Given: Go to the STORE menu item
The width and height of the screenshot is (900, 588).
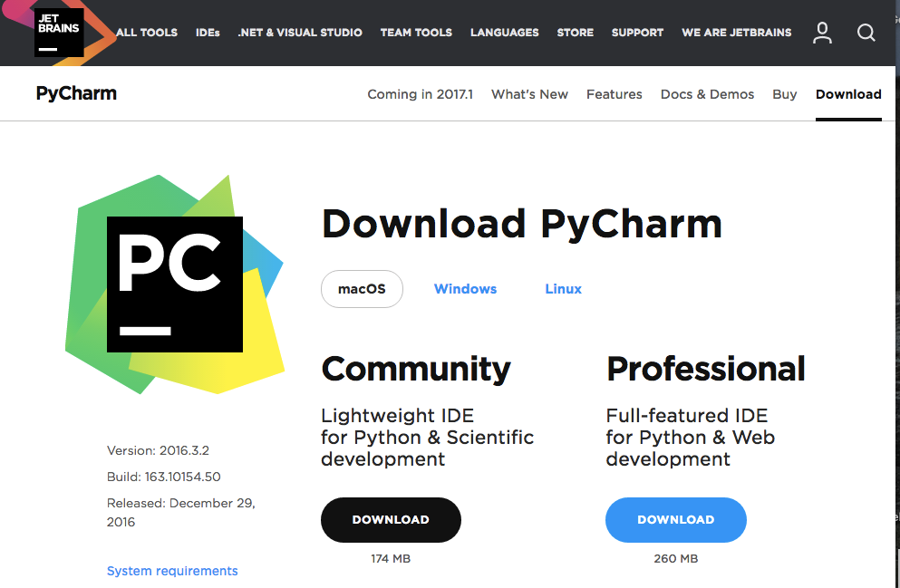Looking at the screenshot, I should click(576, 33).
